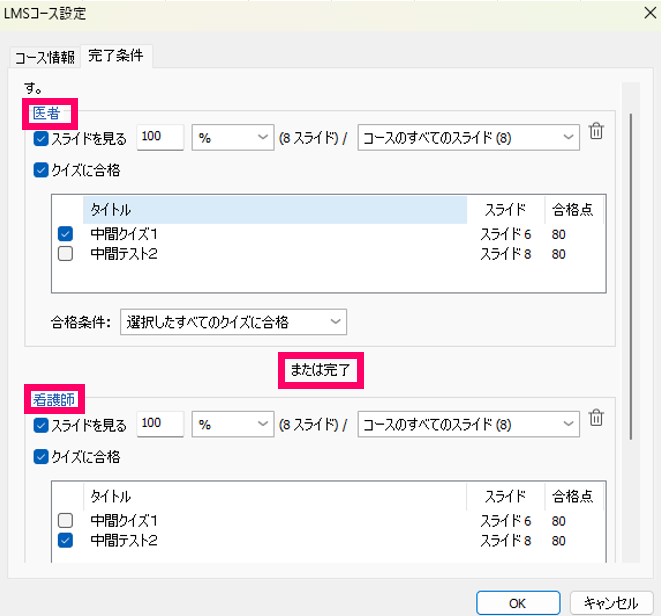
Task: Select the 完了条件 tab
Action: [x=116, y=56]
